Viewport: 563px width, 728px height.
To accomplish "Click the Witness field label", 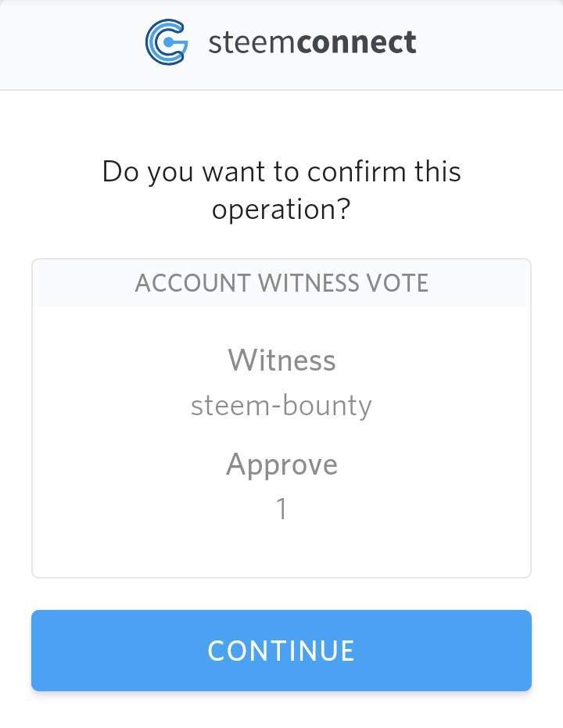I will (281, 360).
